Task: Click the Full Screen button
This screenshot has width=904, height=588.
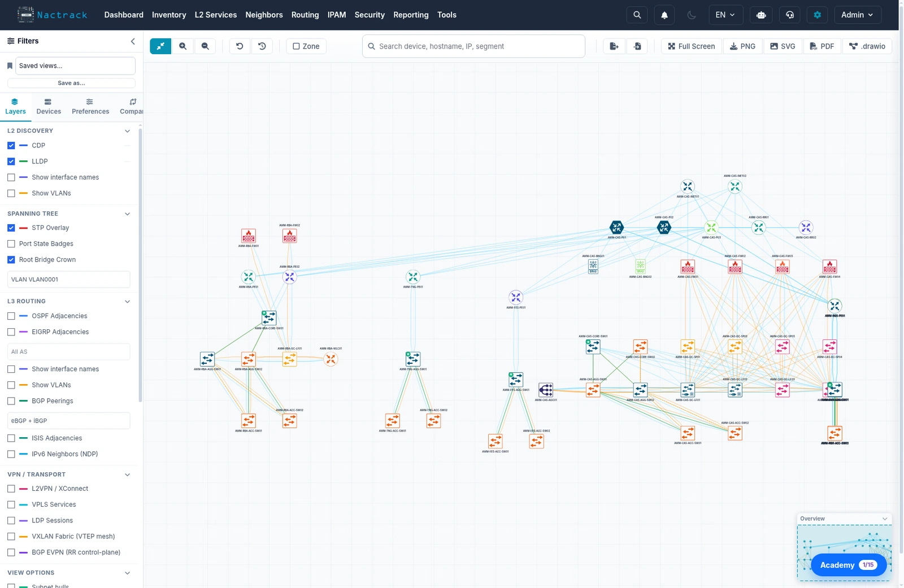Action: 691,46
